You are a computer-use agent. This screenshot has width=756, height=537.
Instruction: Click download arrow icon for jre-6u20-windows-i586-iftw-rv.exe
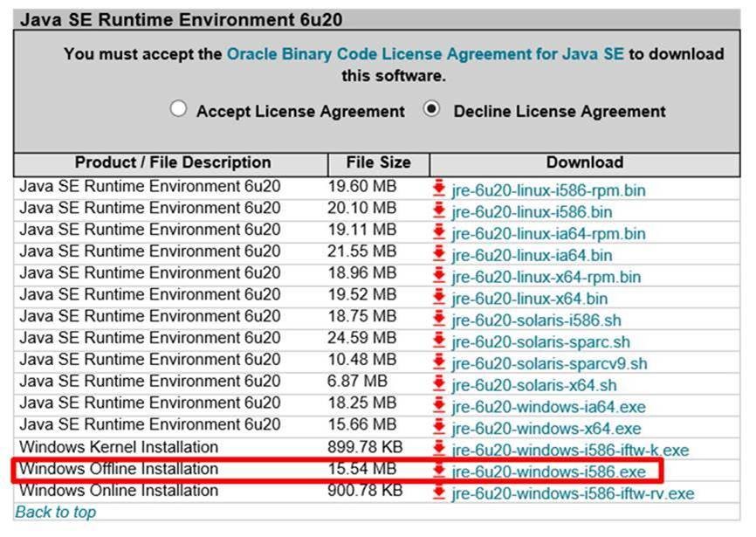(x=439, y=492)
